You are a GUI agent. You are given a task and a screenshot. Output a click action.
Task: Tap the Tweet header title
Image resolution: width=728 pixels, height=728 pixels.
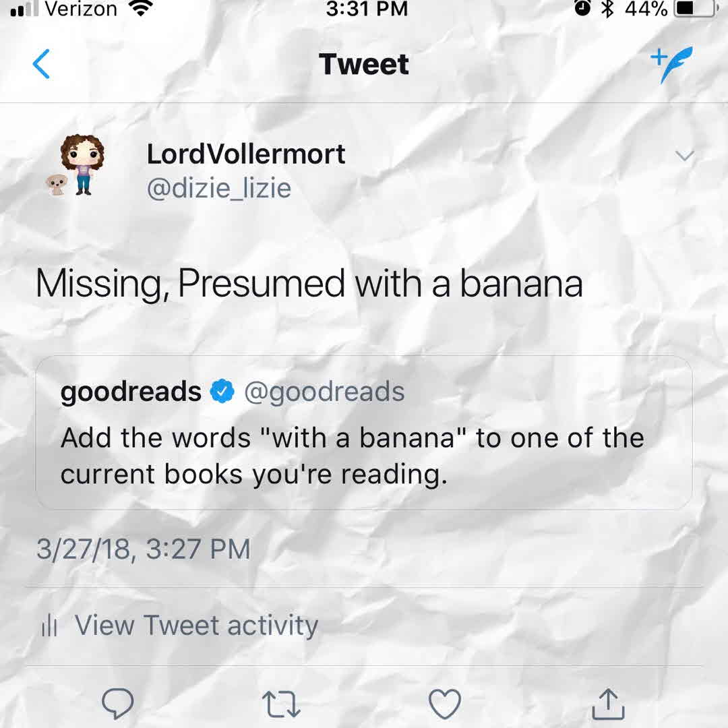(364, 65)
